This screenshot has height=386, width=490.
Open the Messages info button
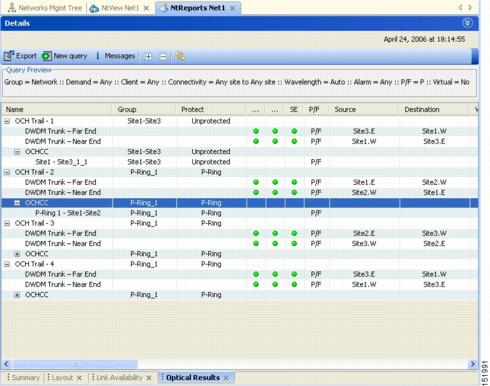point(115,56)
